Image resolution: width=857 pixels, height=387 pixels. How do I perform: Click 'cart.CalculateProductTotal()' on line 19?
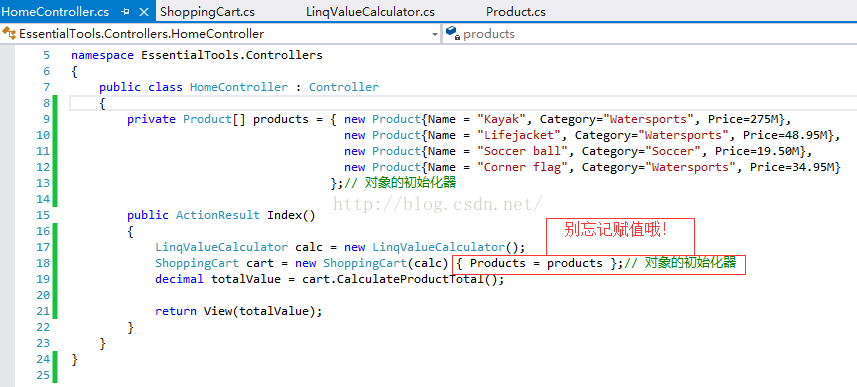tap(400, 279)
